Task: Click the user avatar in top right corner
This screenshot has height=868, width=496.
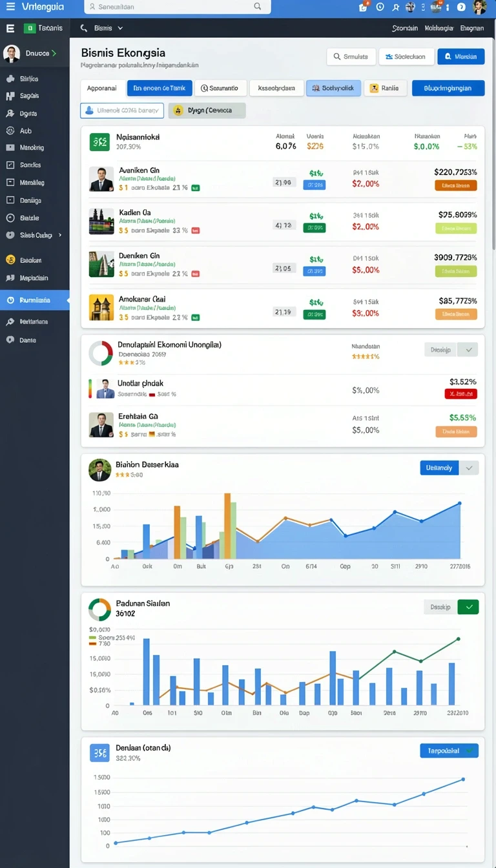Action: coord(479,7)
